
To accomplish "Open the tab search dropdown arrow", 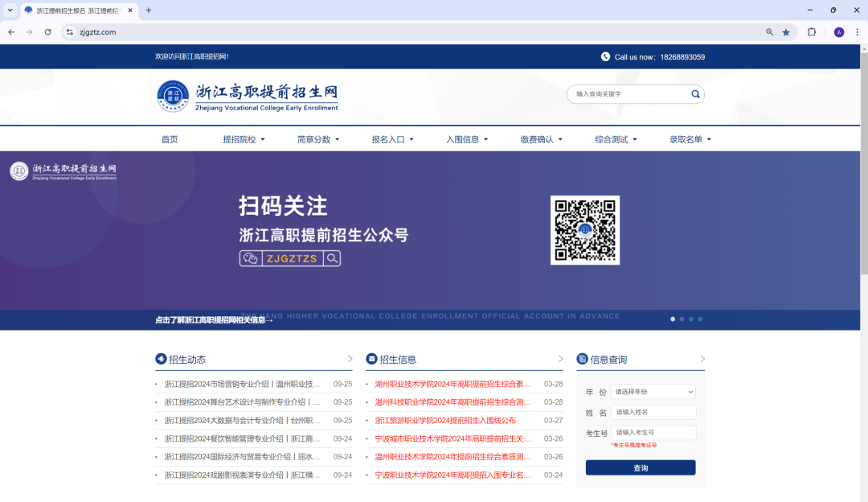I will (10, 10).
